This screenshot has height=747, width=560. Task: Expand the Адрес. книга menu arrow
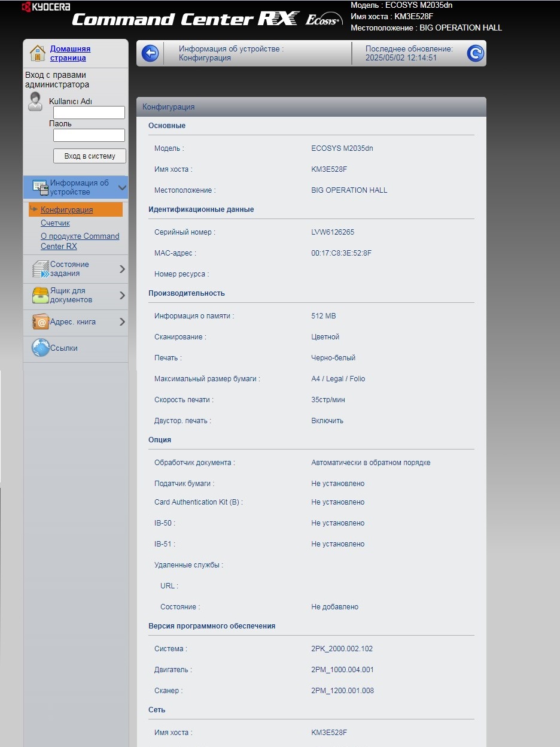pos(122,321)
